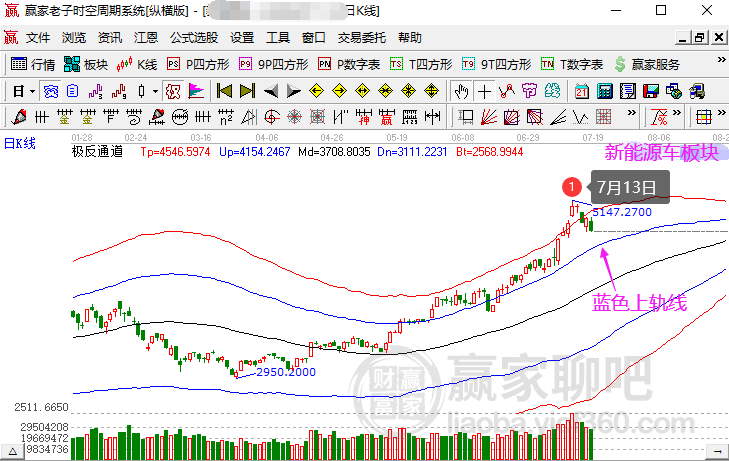Jump to the first bar icon
Screen dimensions: 729x461
pos(225,91)
